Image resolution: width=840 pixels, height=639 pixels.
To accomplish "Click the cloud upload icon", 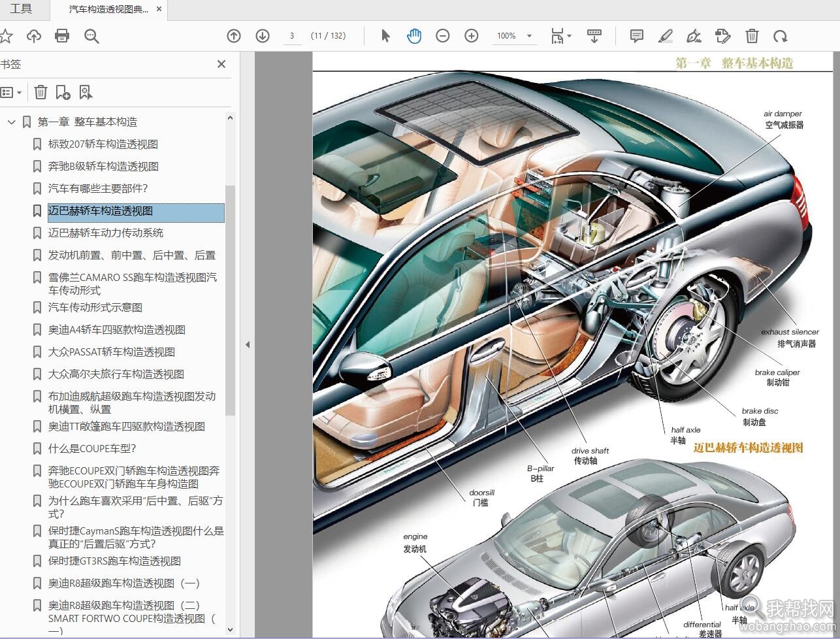I will [x=33, y=36].
